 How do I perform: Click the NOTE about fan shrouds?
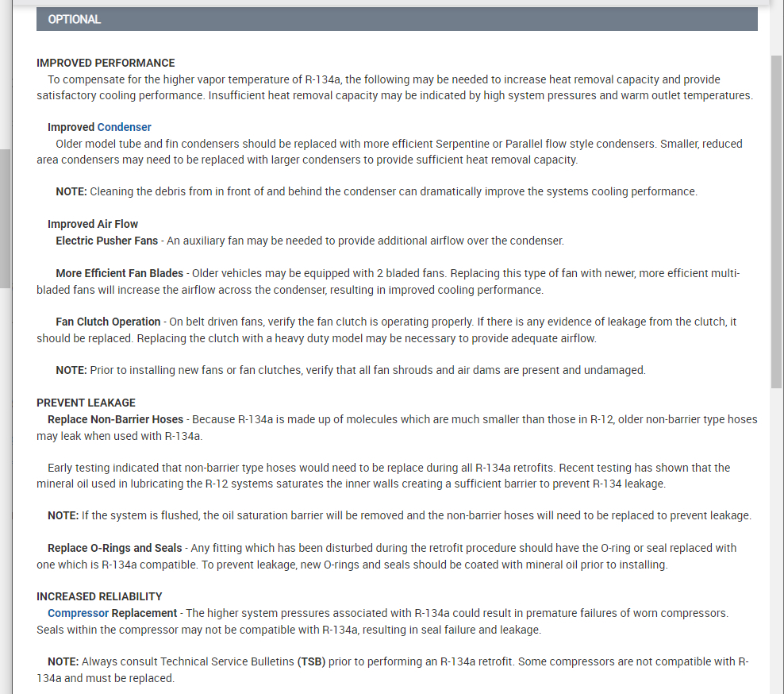tap(350, 370)
